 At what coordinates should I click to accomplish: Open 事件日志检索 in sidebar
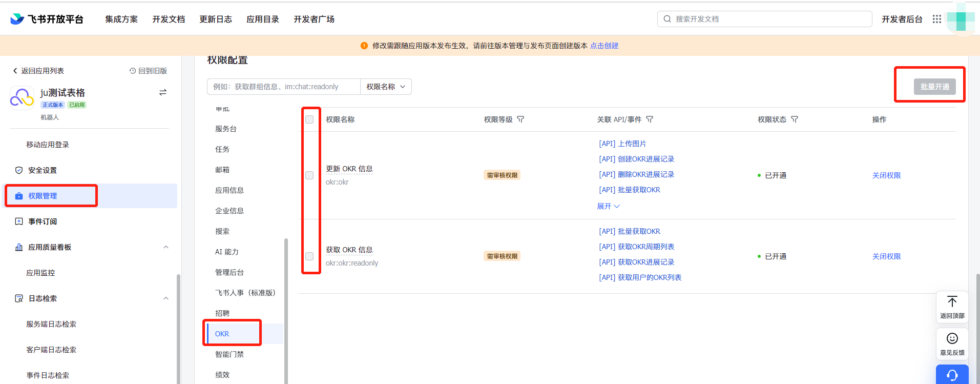[x=48, y=375]
